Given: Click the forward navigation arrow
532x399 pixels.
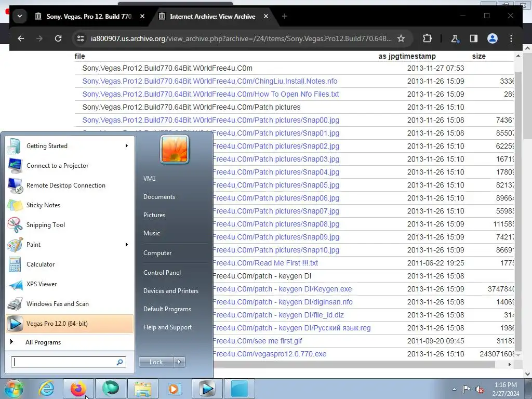Looking at the screenshot, I should tap(39, 38).
